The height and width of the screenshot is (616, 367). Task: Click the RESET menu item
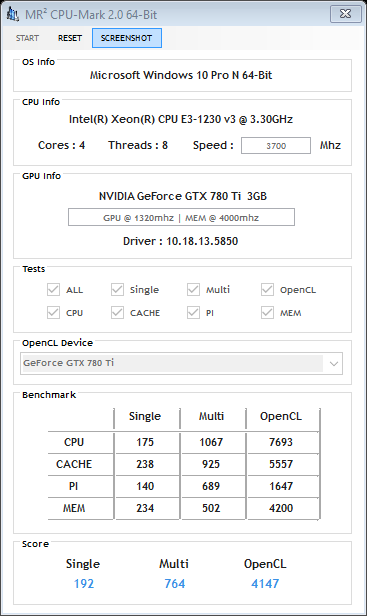tap(70, 38)
